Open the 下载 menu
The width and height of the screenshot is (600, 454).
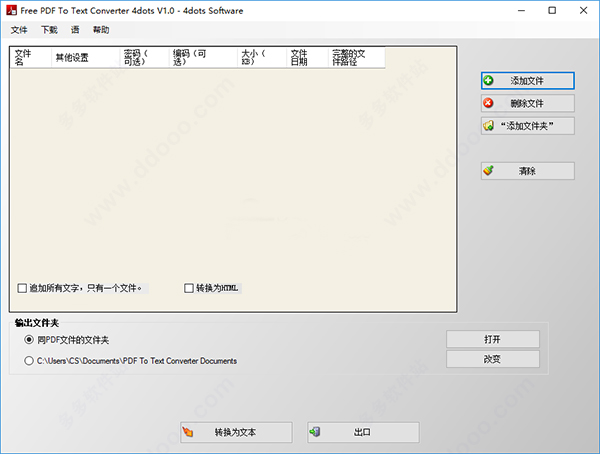pyautogui.click(x=49, y=30)
